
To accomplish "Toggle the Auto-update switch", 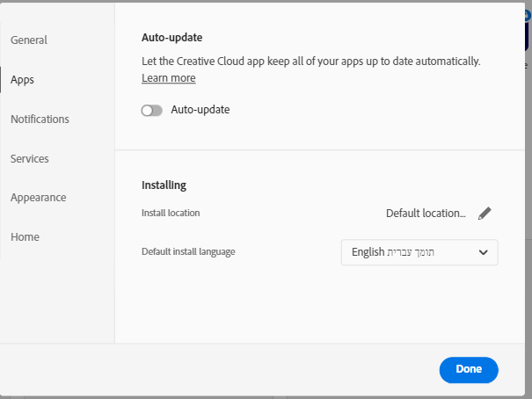I will (152, 111).
